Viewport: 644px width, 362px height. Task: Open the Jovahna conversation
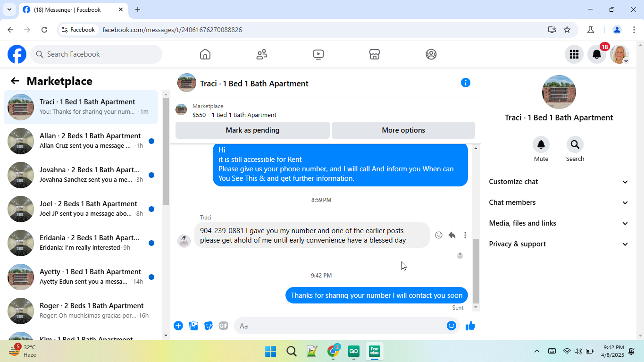81,175
